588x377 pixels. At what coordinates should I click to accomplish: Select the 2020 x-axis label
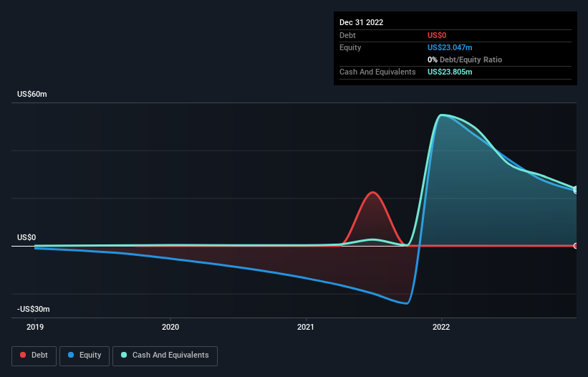click(x=170, y=327)
